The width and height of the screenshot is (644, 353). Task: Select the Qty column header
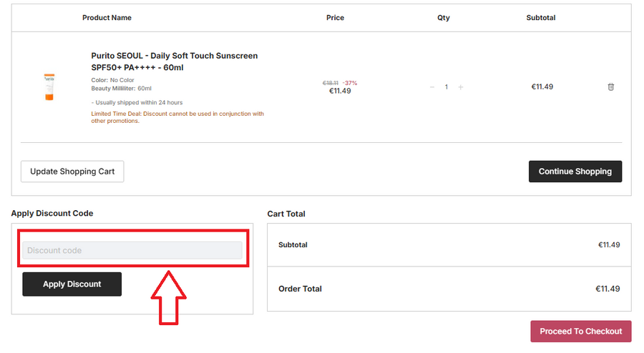point(444,18)
